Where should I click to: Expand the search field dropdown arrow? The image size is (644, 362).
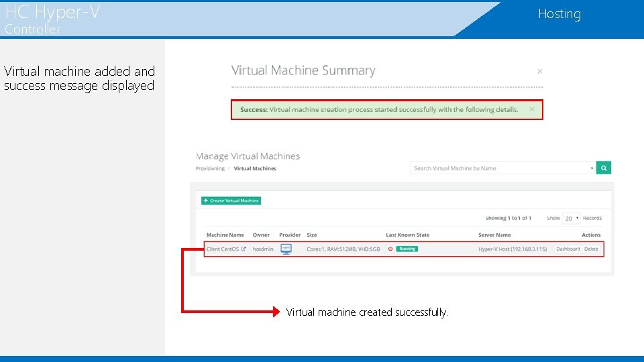click(592, 168)
